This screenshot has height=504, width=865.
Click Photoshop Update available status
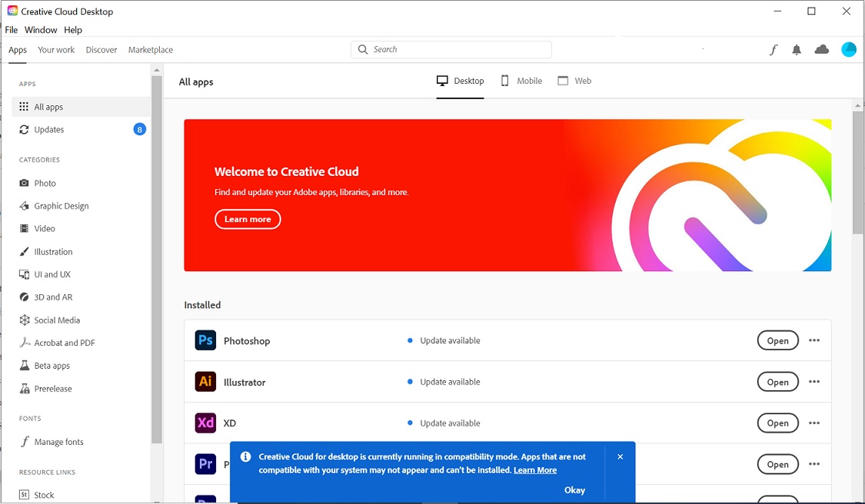pyautogui.click(x=444, y=340)
